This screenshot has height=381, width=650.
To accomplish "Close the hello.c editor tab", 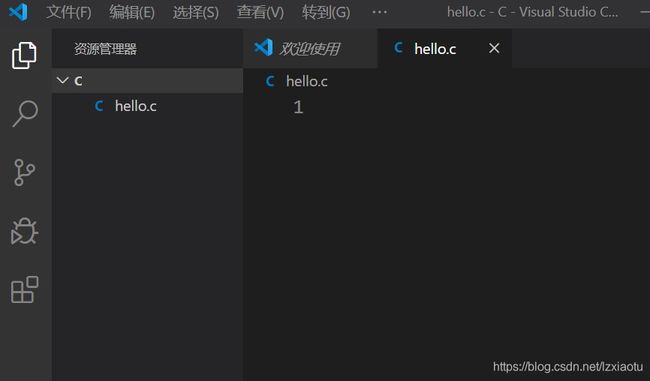I will [x=494, y=48].
